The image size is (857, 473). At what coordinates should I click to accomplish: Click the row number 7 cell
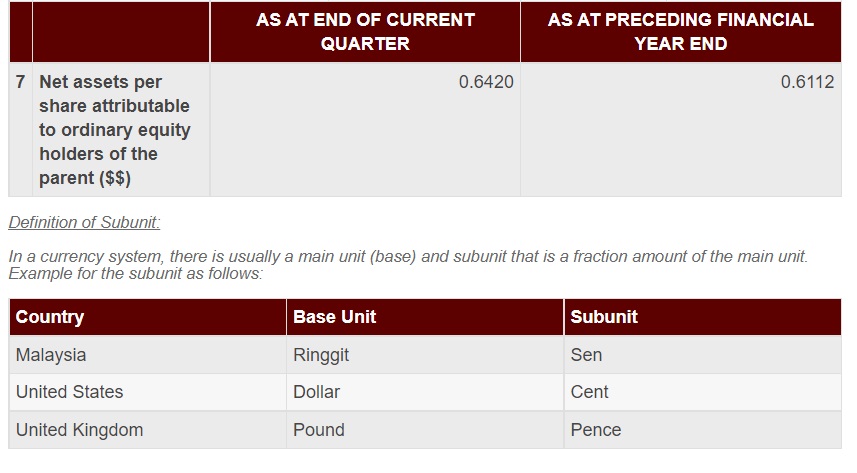click(21, 130)
